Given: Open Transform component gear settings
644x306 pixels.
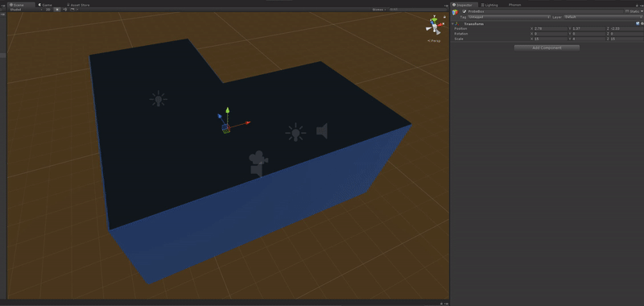Looking at the screenshot, I should 642,23.
